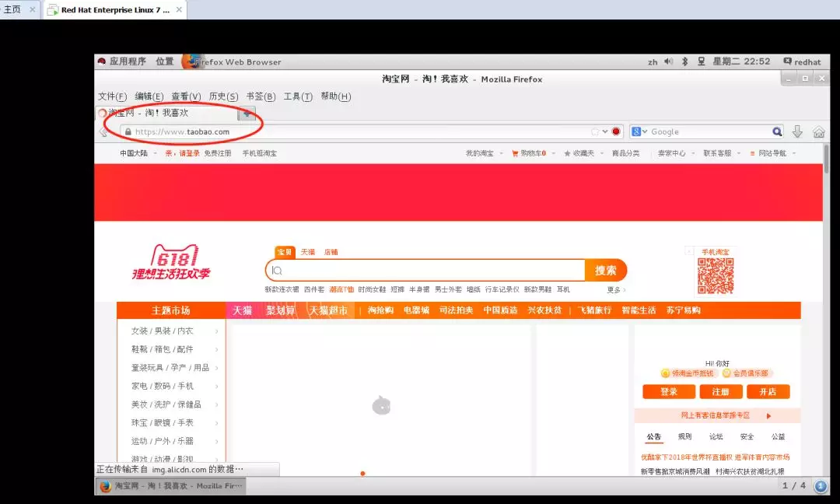Open the new tab plus button
This screenshot has height=504, width=840.
pos(247,114)
